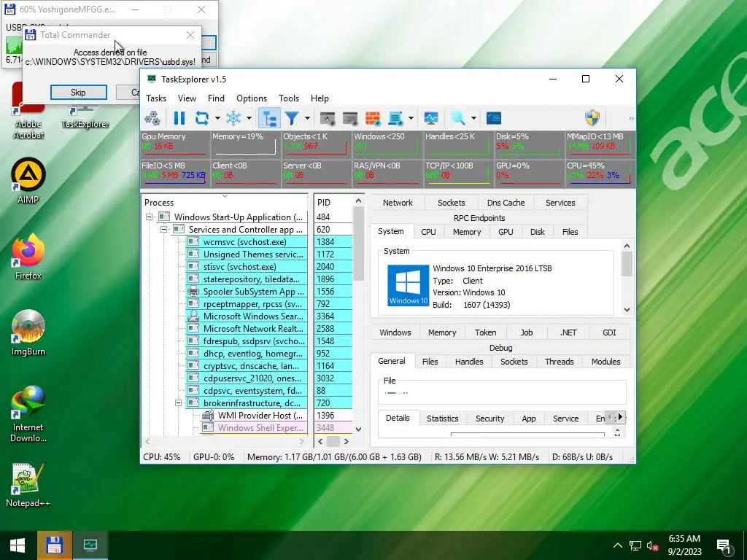Viewport: 747px width, 560px height.
Task: Click the system monitor graph screen icon
Action: click(430, 118)
